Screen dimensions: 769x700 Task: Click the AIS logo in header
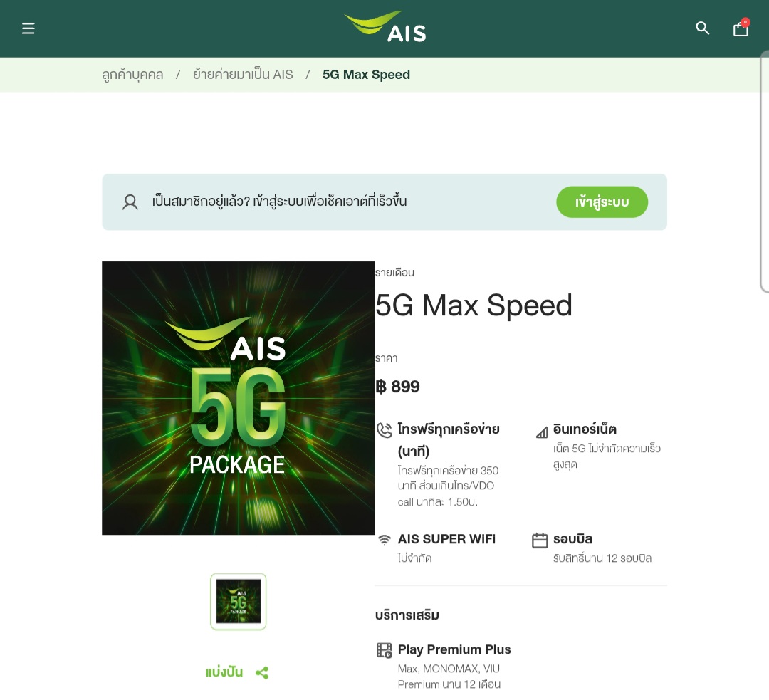[385, 27]
